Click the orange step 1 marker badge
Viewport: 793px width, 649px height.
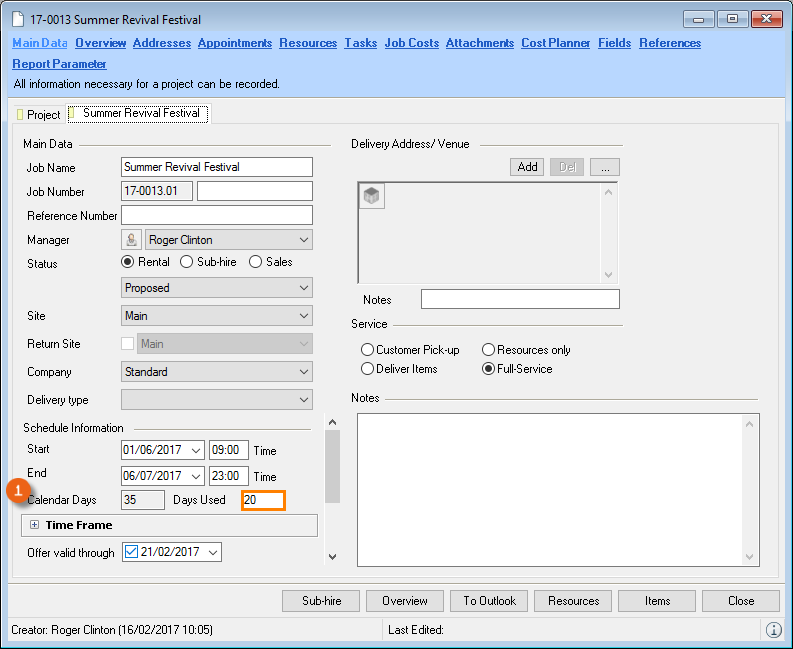click(x=18, y=491)
